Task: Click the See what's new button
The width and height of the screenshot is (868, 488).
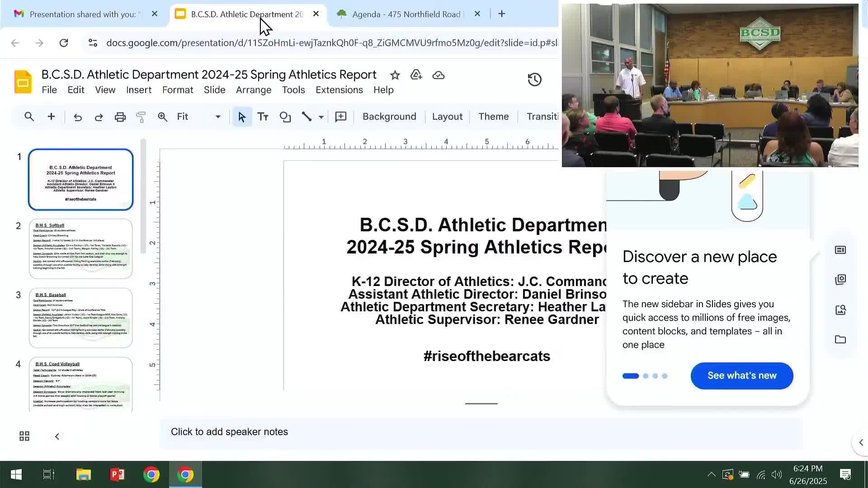Action: pos(741,375)
